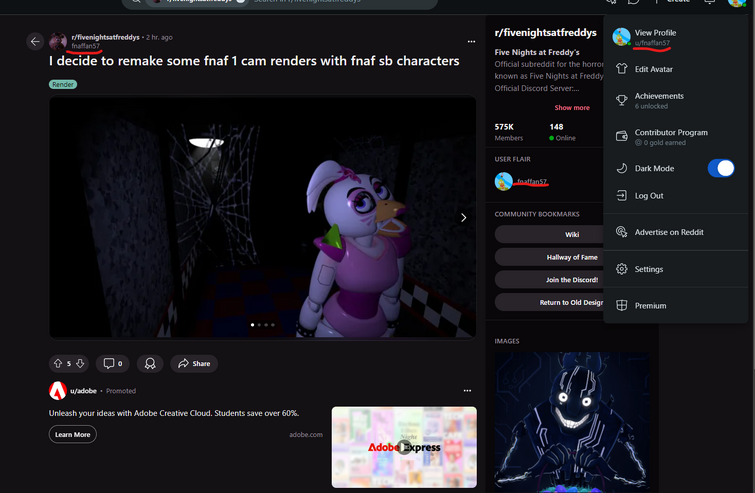Click the Premium shield icon
Image resolution: width=755 pixels, height=493 pixels.
622,305
